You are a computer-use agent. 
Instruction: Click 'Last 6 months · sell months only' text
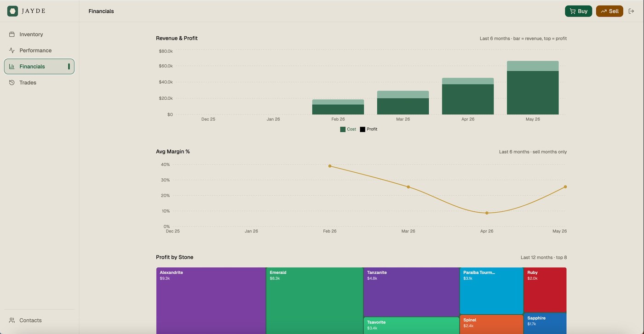tap(533, 152)
